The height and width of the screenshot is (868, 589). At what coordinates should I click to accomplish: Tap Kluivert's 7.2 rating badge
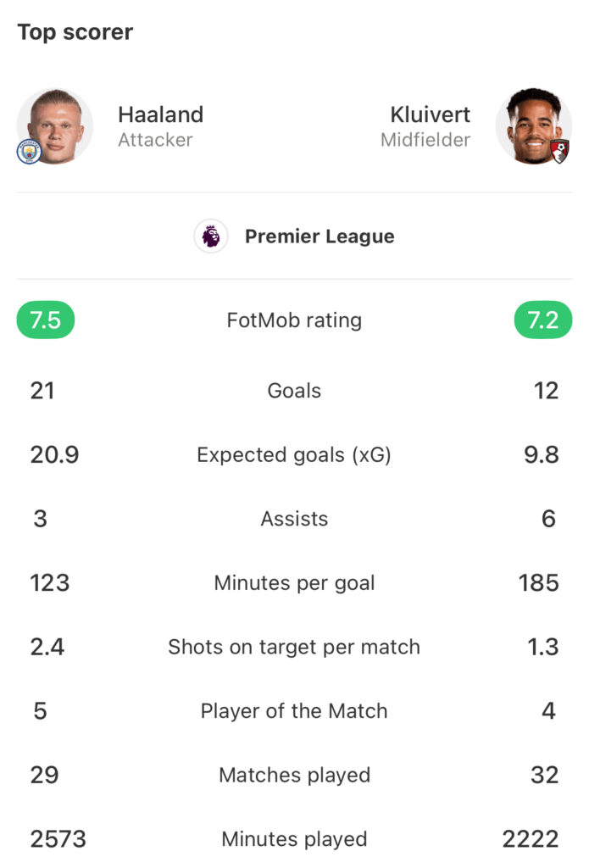(543, 320)
